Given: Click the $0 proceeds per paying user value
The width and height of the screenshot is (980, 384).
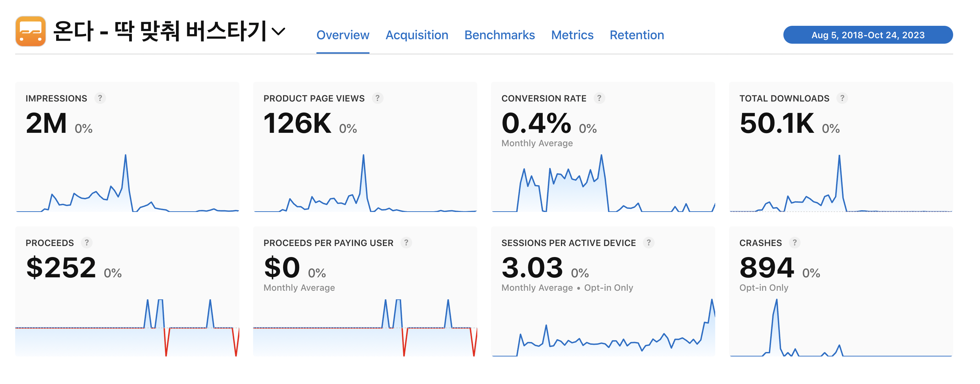Looking at the screenshot, I should [x=282, y=268].
